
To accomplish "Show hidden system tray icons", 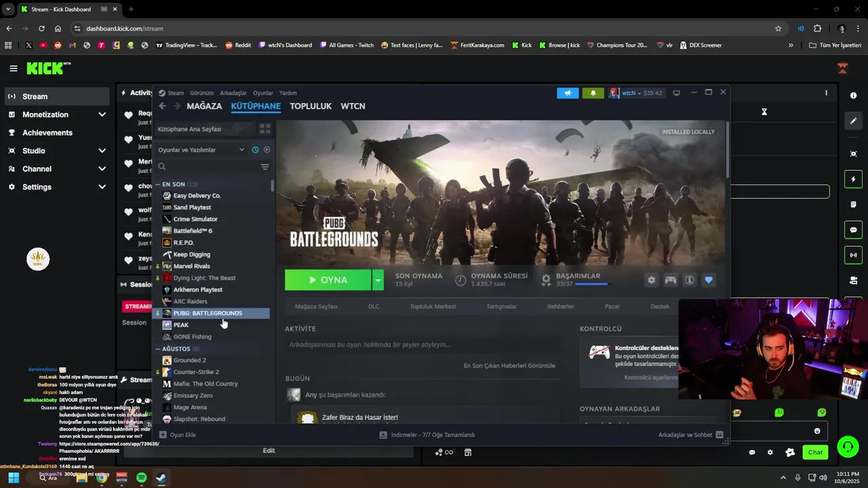I will (x=783, y=478).
